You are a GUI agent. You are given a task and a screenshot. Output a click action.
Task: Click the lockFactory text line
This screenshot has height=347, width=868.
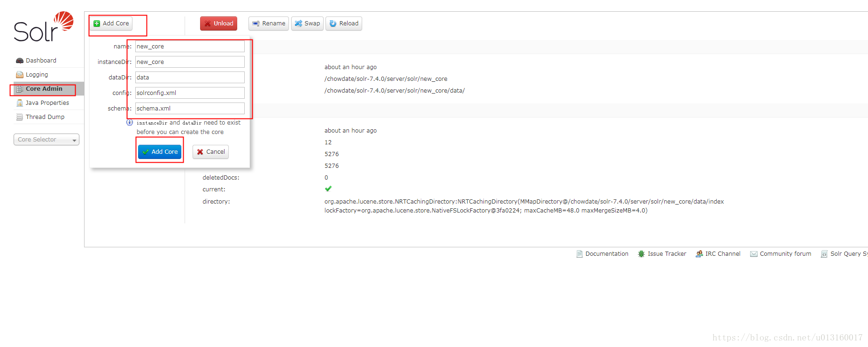[x=486, y=211]
